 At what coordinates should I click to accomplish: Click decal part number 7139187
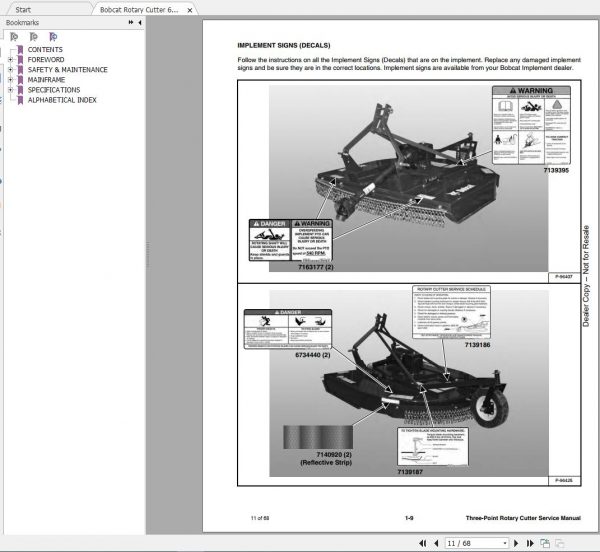click(x=410, y=472)
